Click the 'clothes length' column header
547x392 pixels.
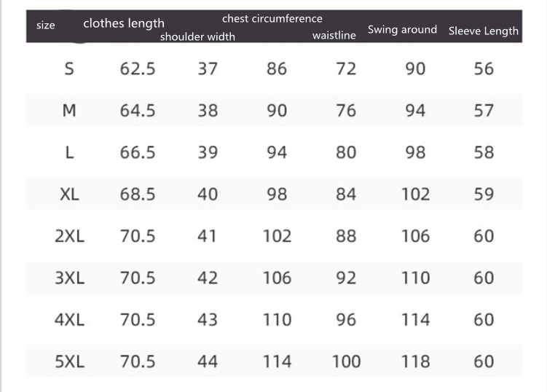click(124, 23)
